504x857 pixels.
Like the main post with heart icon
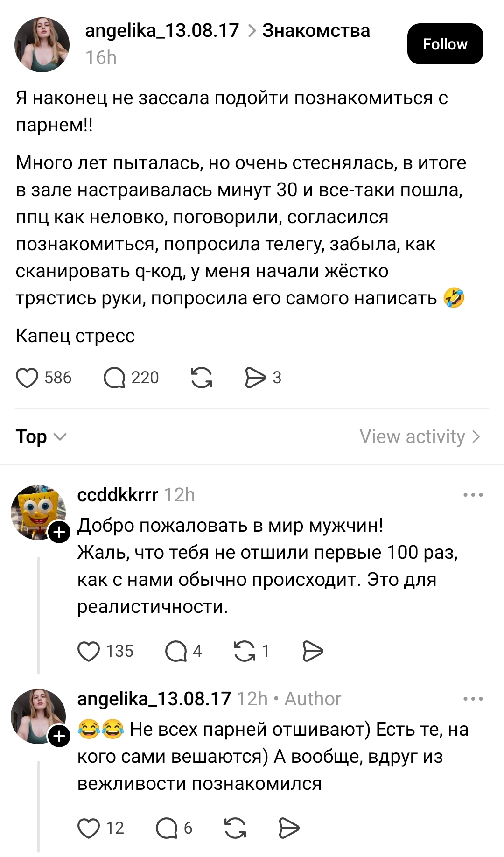27,378
